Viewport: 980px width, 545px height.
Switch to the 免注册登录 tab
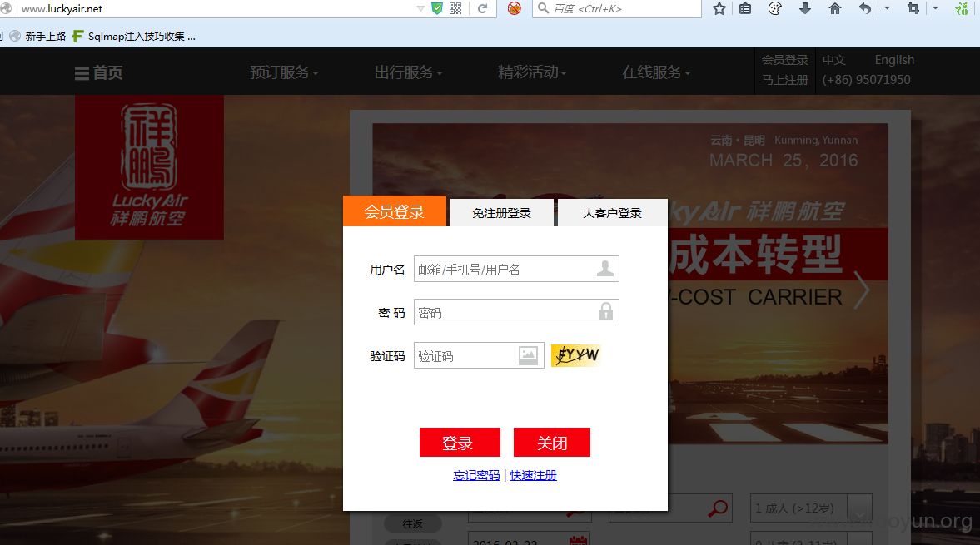coord(501,213)
